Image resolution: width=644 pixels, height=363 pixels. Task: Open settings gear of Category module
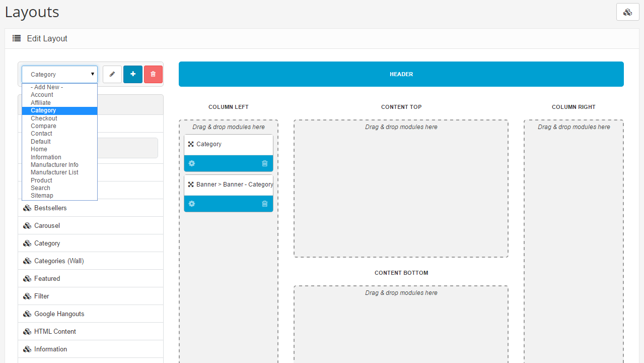[191, 163]
